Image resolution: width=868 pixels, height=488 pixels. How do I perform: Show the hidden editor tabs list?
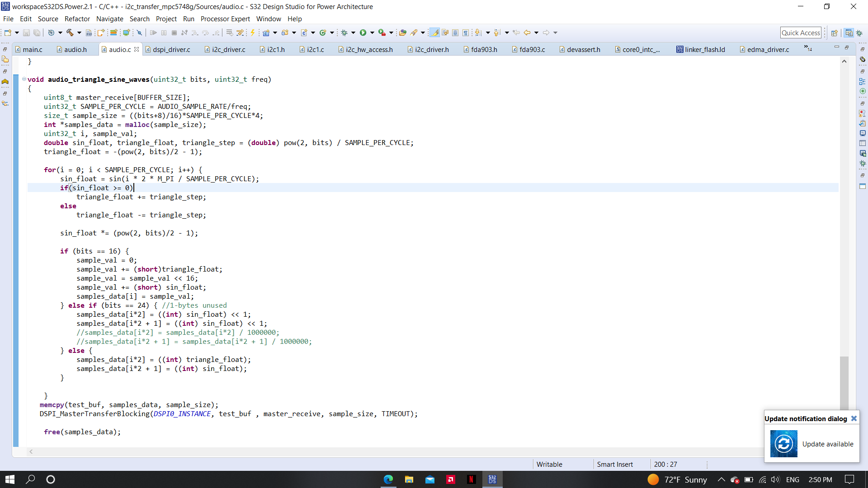click(808, 48)
